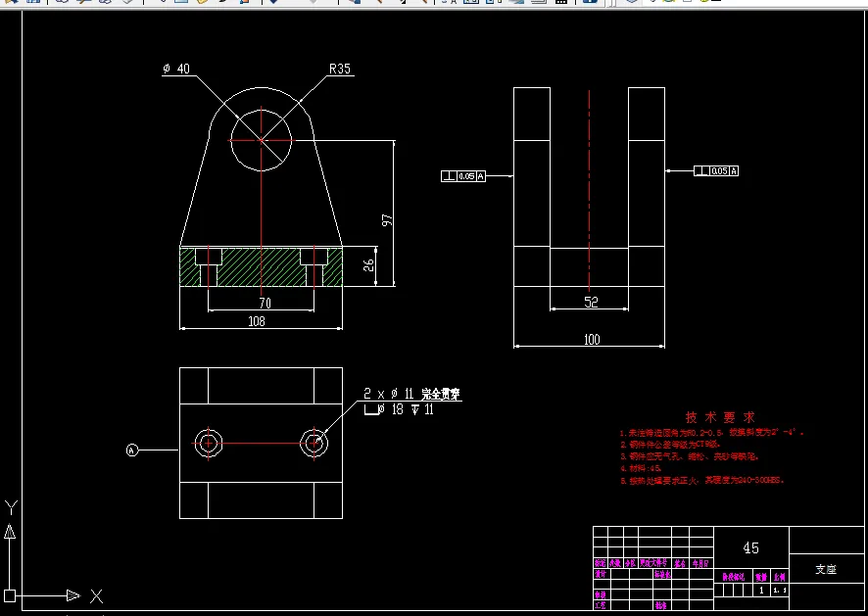Pick the red vertical centerline in side view

click(589, 190)
